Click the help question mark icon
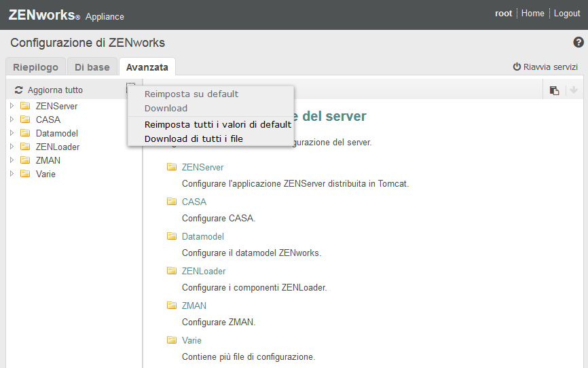Viewport: 588px width, 368px height. [x=578, y=42]
